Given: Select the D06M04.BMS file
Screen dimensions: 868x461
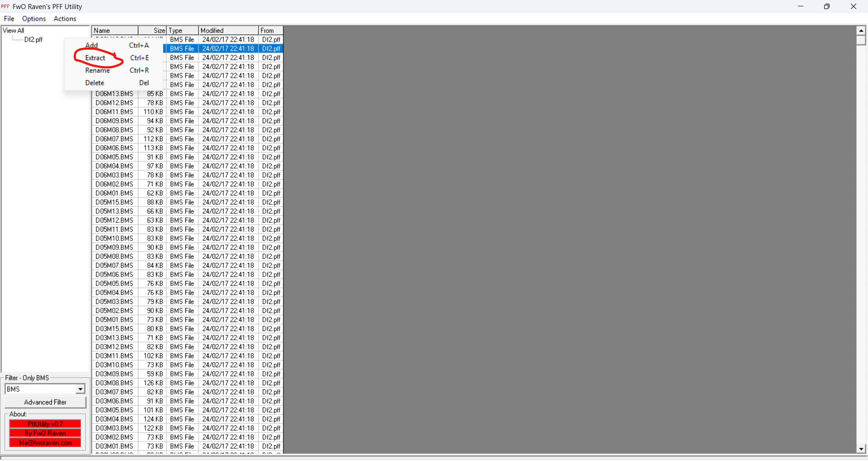Looking at the screenshot, I should click(114, 166).
